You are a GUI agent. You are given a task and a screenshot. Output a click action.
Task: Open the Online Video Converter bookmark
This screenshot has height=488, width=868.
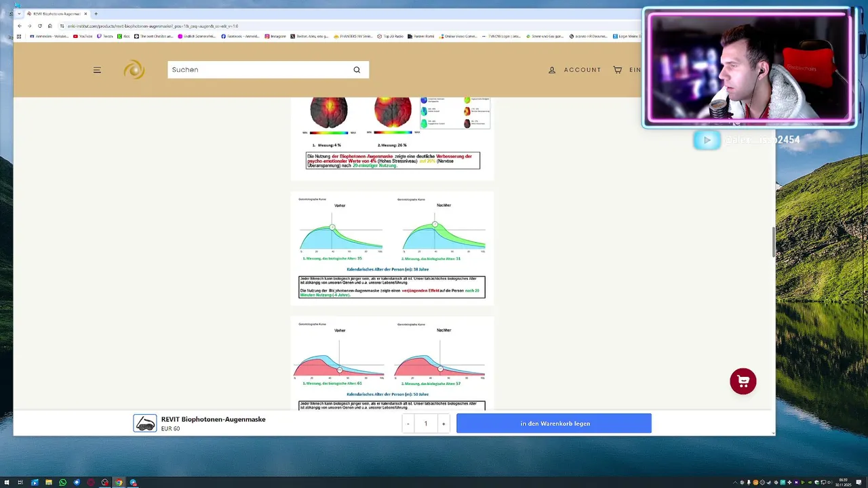(458, 36)
